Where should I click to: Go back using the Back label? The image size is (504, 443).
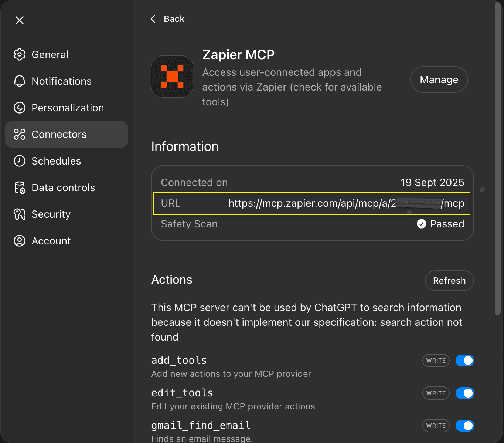click(x=174, y=19)
